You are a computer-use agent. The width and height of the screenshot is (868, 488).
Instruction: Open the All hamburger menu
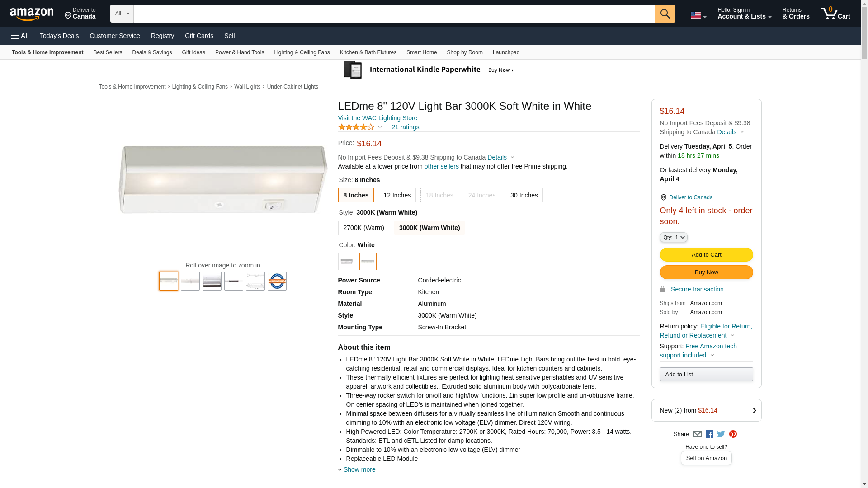[x=20, y=36]
